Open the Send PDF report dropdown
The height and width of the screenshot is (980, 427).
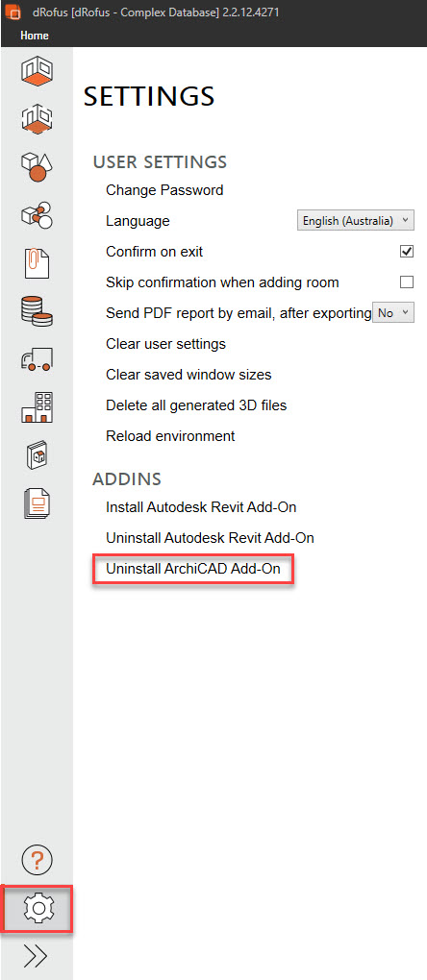pos(393,313)
